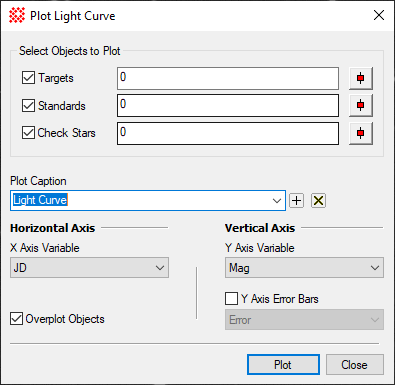Viewport: 395px width, 385px height.
Task: Delete caption with the X icon
Action: coord(318,200)
